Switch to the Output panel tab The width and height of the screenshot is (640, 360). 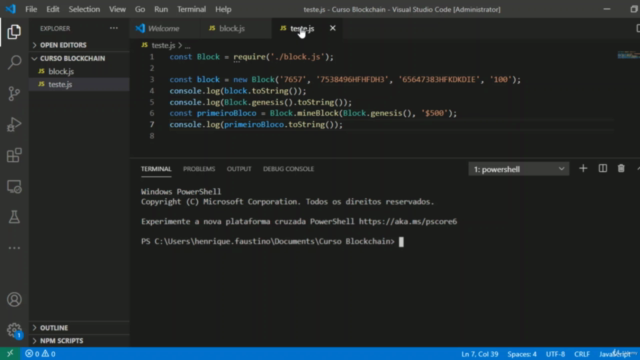pyautogui.click(x=239, y=169)
